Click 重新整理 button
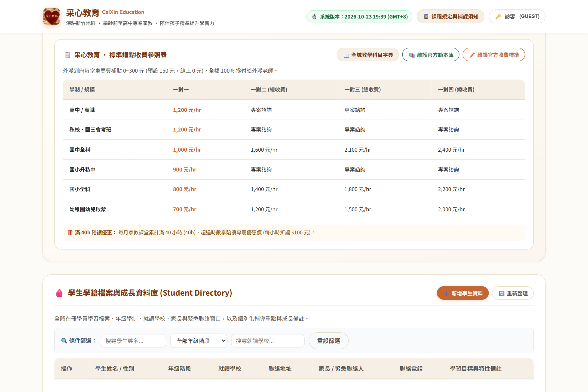This screenshot has height=392, width=588. [513, 293]
